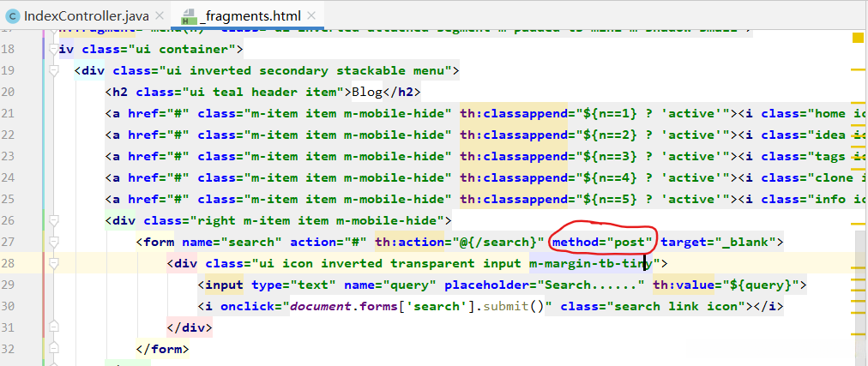Click the word "Blog" in the h2 tag
The height and width of the screenshot is (366, 868).
[367, 92]
